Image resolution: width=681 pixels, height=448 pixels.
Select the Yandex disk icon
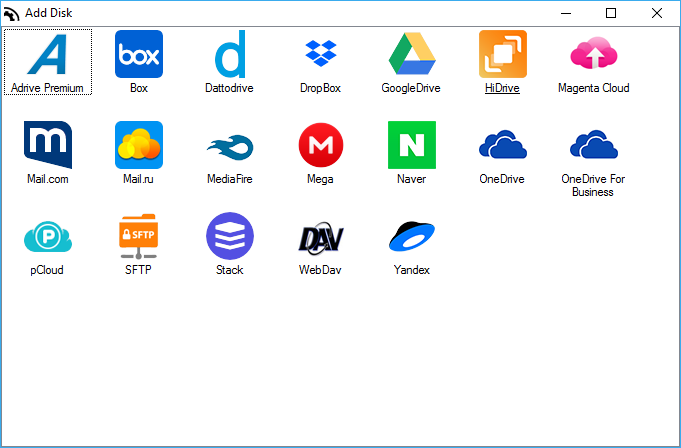tap(411, 236)
